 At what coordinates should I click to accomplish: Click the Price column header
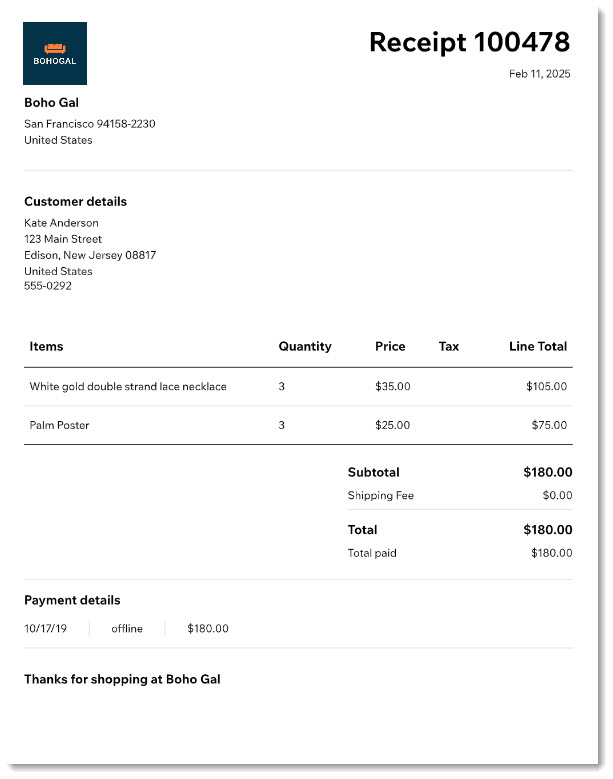point(390,346)
